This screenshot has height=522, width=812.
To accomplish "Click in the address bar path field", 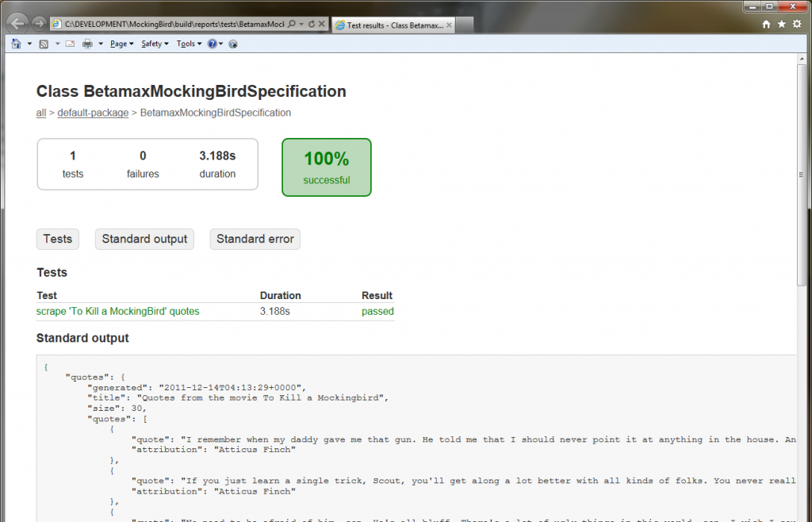I will 174,24.
